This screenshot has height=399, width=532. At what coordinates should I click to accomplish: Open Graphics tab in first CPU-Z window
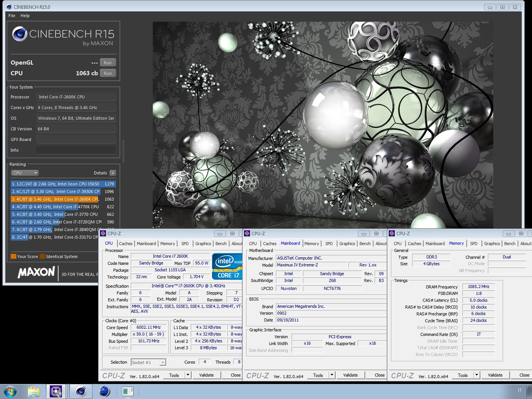203,244
